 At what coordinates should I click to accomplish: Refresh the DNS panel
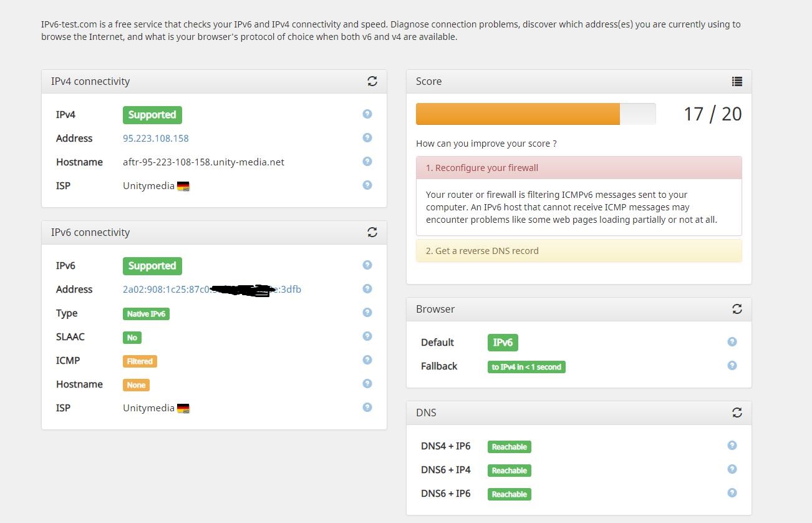[x=737, y=412]
